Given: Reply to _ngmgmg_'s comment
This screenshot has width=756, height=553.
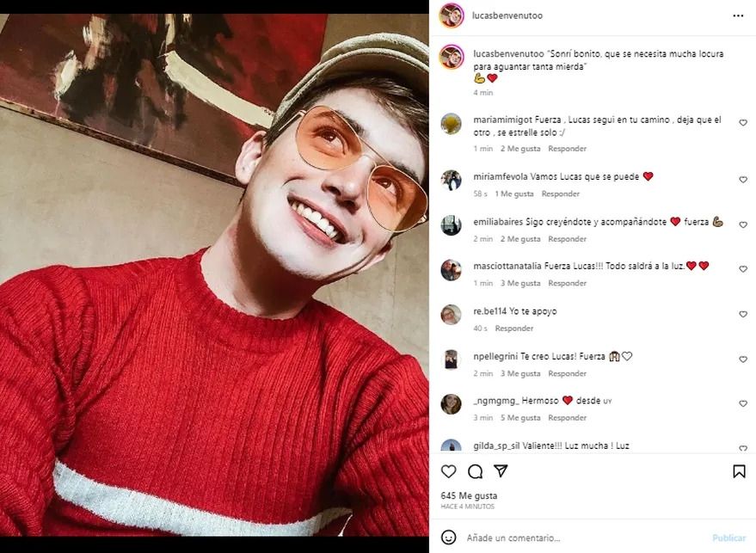Looking at the screenshot, I should tap(568, 418).
